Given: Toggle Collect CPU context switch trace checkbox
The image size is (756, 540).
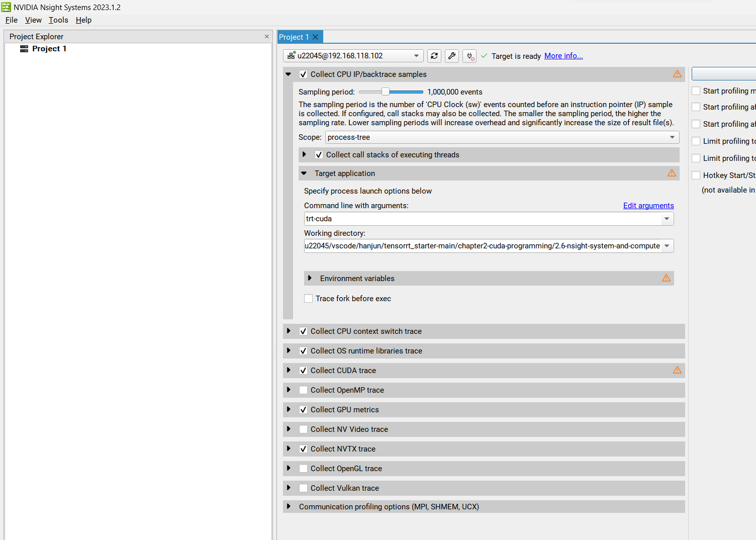Looking at the screenshot, I should [303, 331].
